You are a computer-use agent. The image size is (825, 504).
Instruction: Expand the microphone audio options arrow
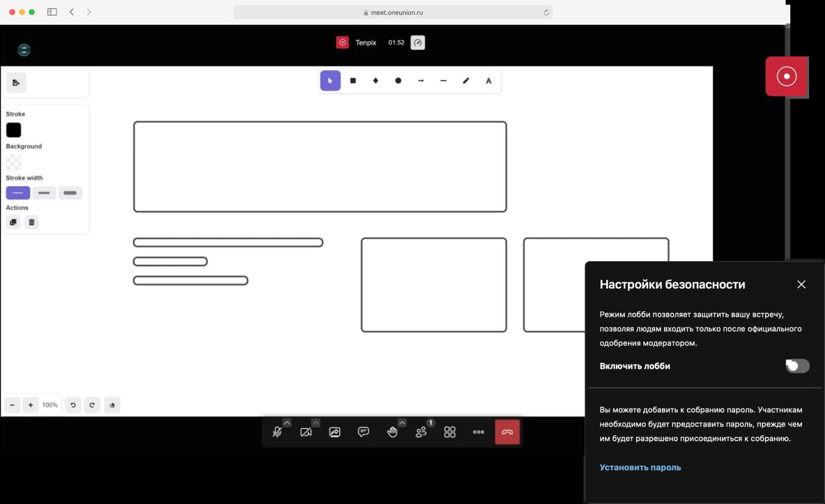287,423
